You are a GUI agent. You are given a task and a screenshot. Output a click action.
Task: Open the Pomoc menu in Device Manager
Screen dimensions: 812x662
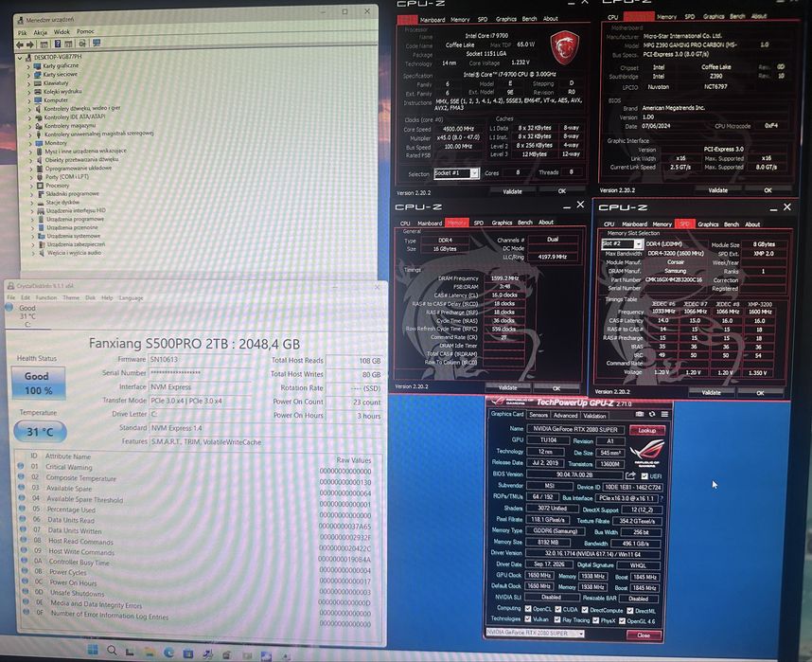85,31
